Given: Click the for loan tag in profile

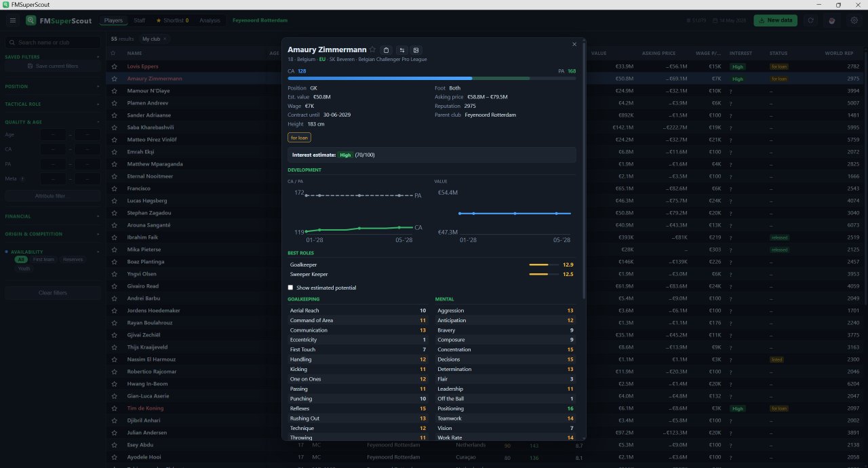Looking at the screenshot, I should (x=299, y=138).
